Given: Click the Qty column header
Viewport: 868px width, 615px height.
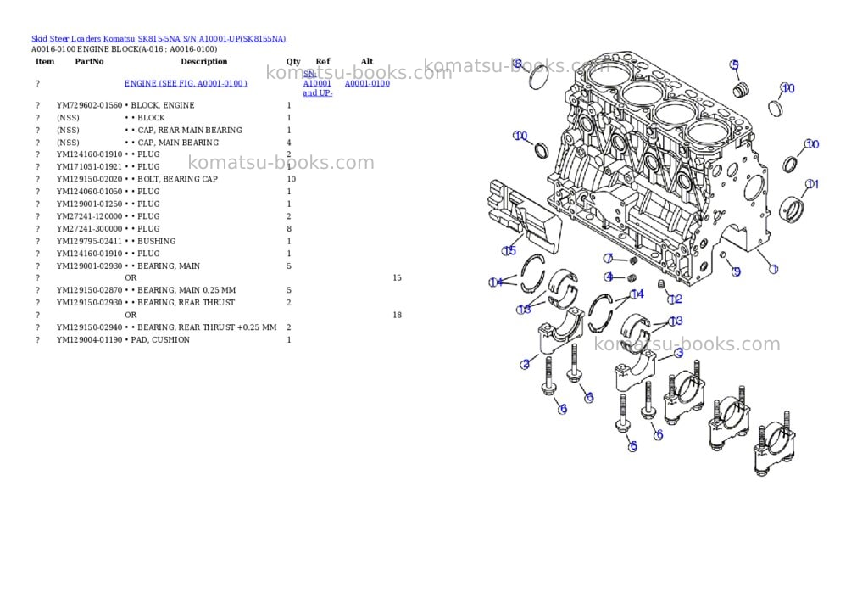Looking at the screenshot, I should pyautogui.click(x=293, y=61).
